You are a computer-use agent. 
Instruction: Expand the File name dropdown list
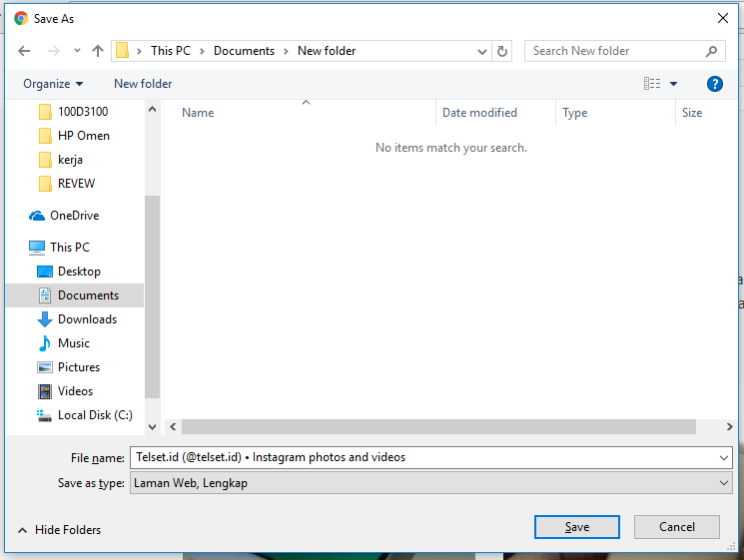click(x=724, y=457)
